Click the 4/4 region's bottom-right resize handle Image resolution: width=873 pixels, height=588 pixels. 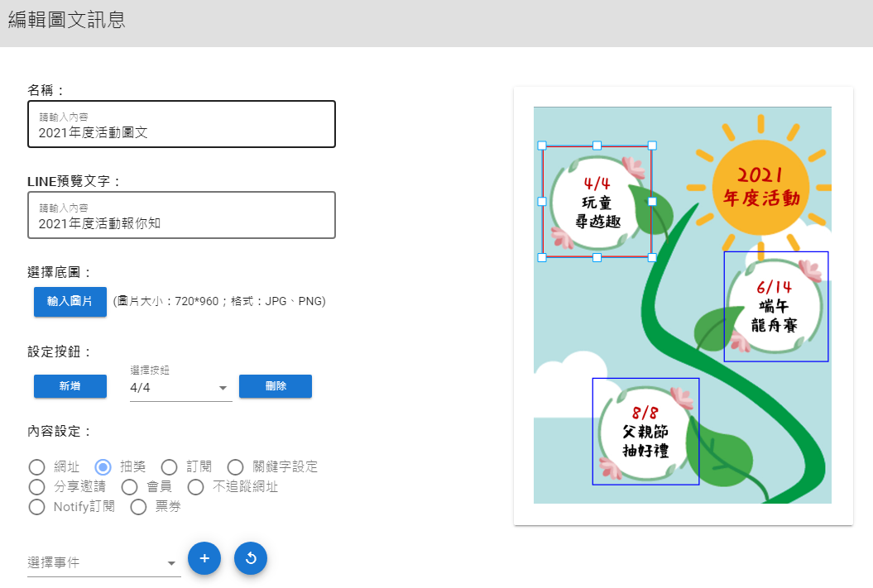[652, 258]
